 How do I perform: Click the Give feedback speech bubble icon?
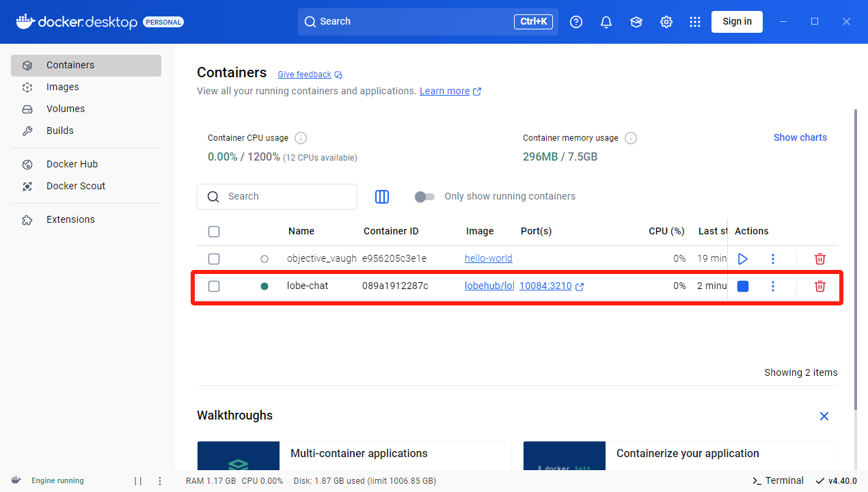[338, 75]
